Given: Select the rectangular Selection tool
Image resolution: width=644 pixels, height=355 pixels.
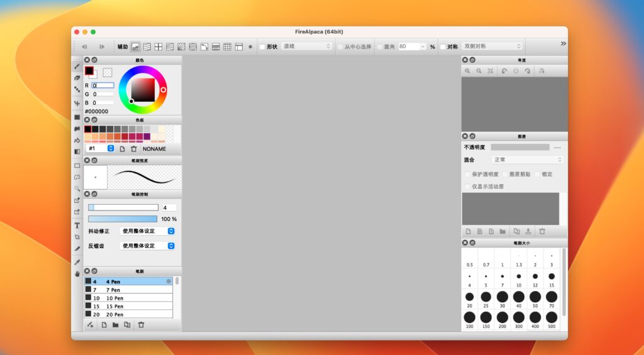Looking at the screenshot, I should click(77, 166).
